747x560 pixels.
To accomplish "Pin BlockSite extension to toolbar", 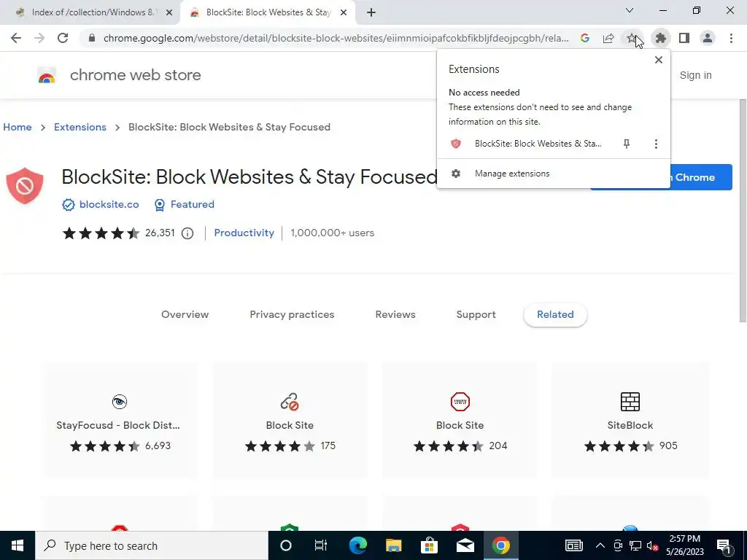I will coord(627,144).
